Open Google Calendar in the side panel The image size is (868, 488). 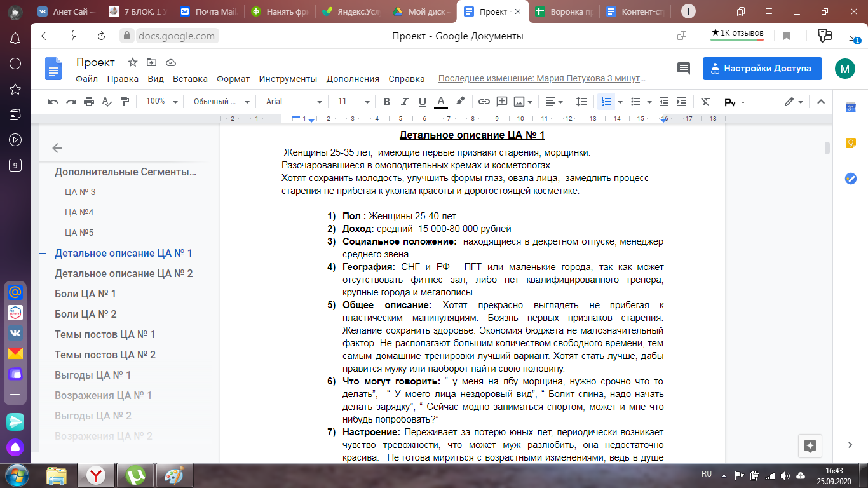[851, 109]
